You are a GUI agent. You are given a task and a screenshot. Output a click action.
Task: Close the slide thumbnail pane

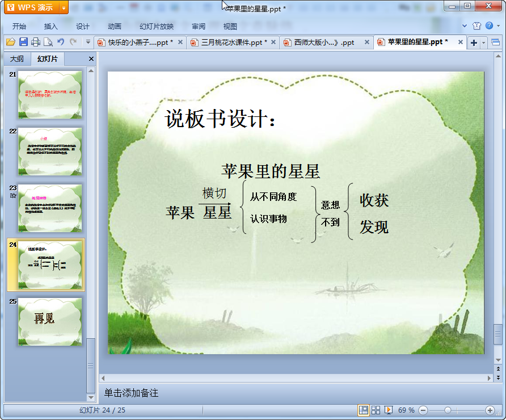(91, 59)
